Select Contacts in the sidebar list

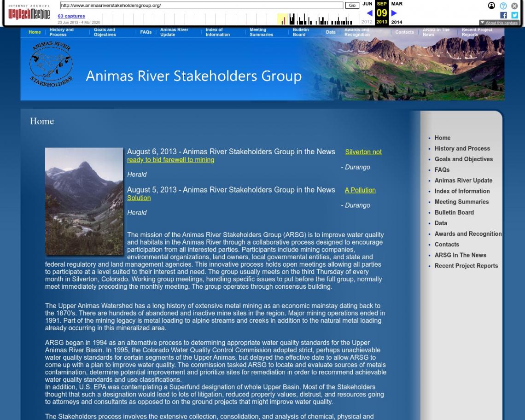tap(447, 245)
